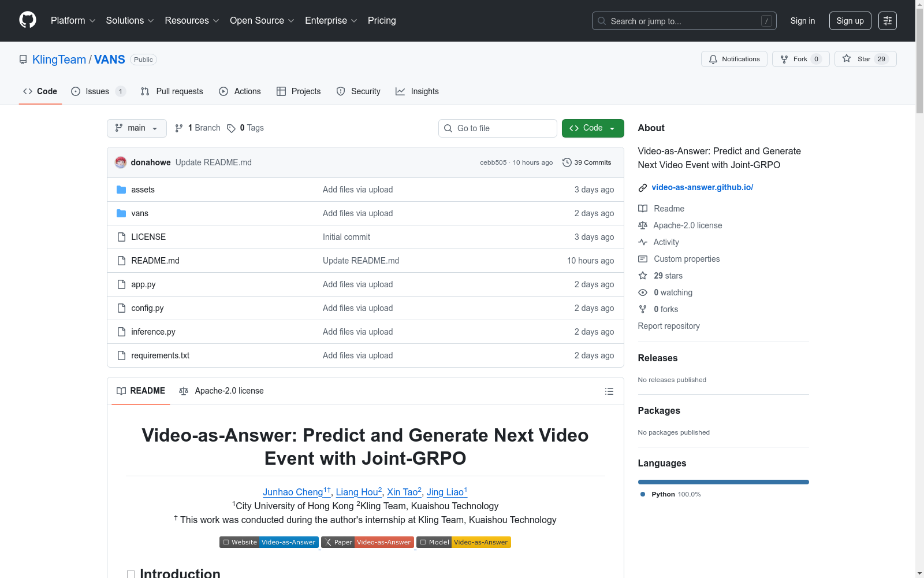The width and height of the screenshot is (924, 578).
Task: Open the main branch selector dropdown
Action: click(137, 128)
